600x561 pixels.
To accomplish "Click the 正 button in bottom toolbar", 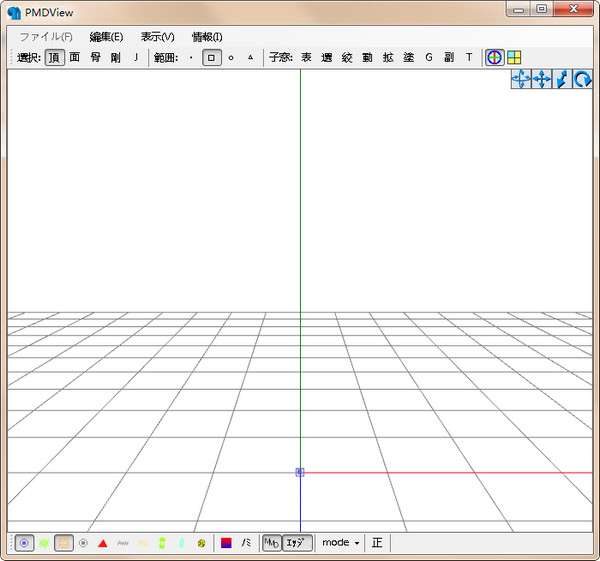I will [377, 543].
